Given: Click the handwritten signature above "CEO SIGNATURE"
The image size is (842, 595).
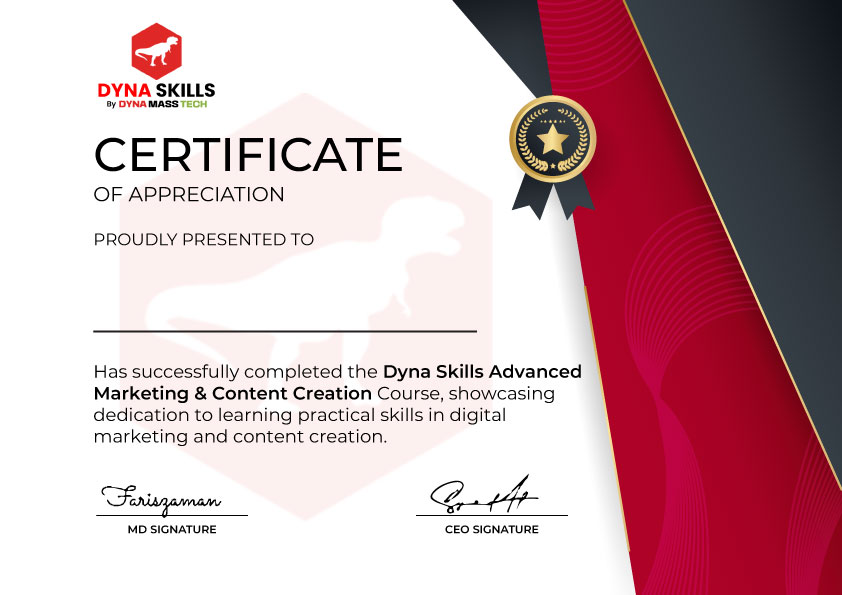Looking at the screenshot, I should click(x=484, y=495).
